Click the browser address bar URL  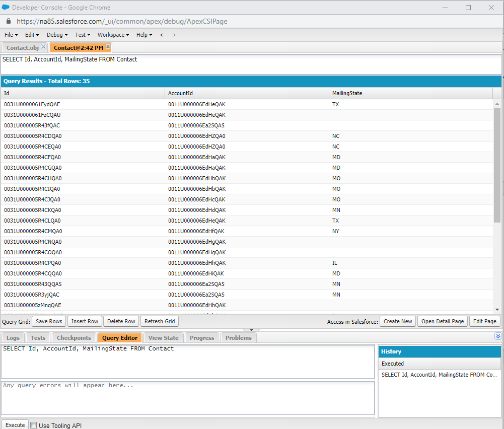(x=122, y=21)
